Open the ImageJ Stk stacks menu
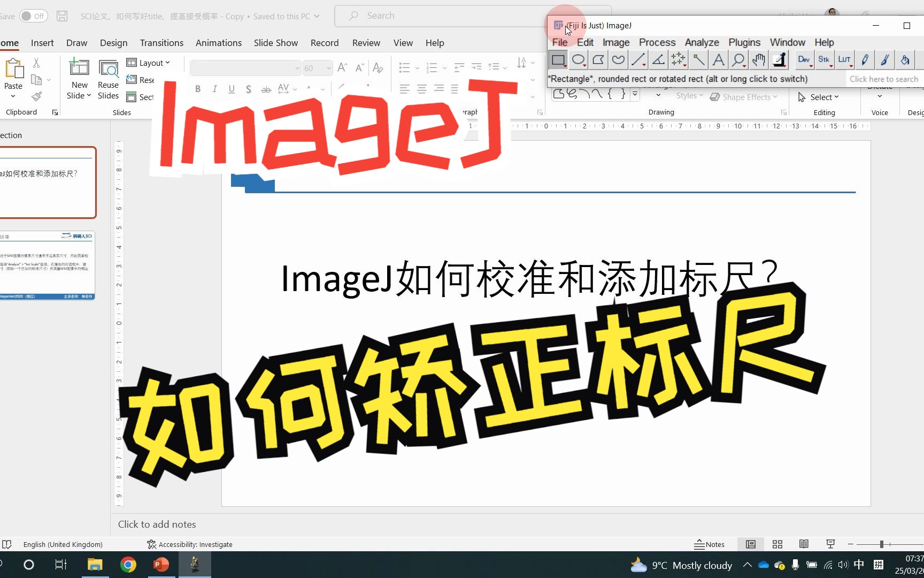The image size is (924, 578). pos(824,60)
